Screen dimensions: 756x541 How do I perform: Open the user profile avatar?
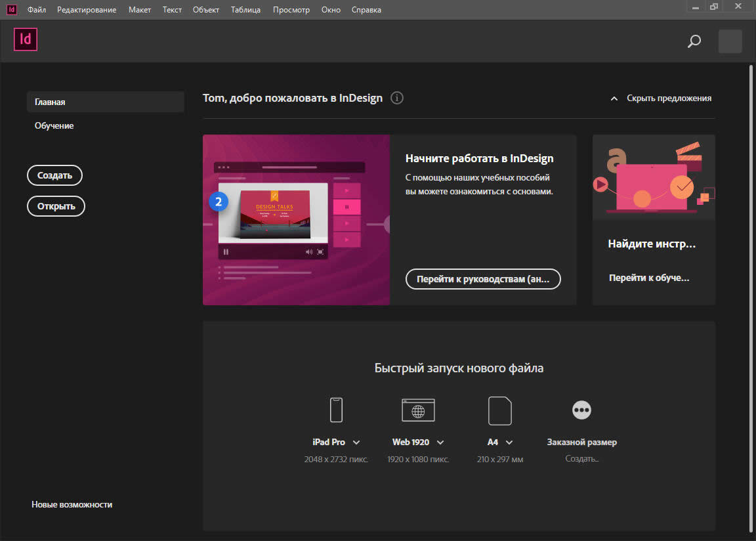point(730,41)
